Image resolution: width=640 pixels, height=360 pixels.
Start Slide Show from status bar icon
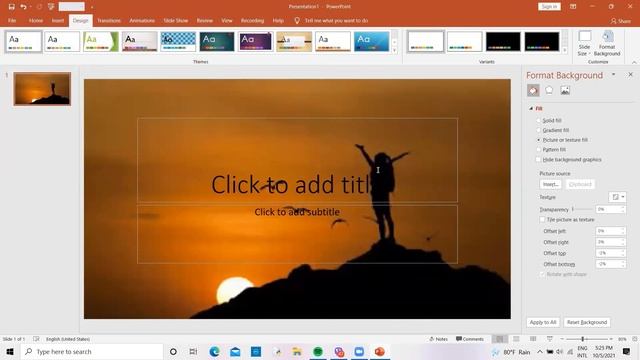[550, 339]
